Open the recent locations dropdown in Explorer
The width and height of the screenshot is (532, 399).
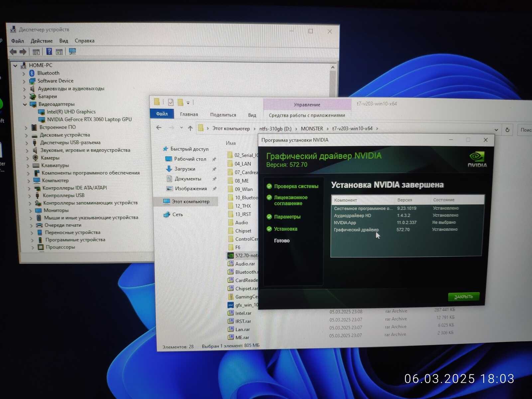click(x=181, y=128)
